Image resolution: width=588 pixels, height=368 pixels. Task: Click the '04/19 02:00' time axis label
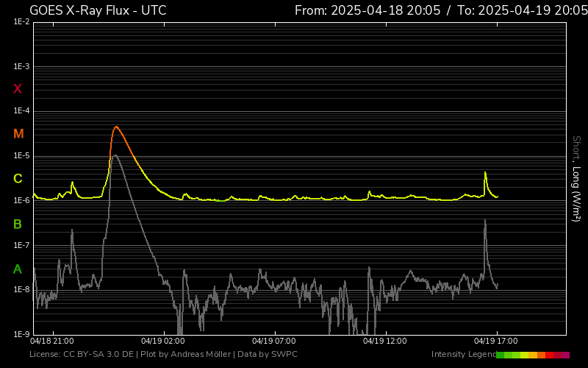163,341
